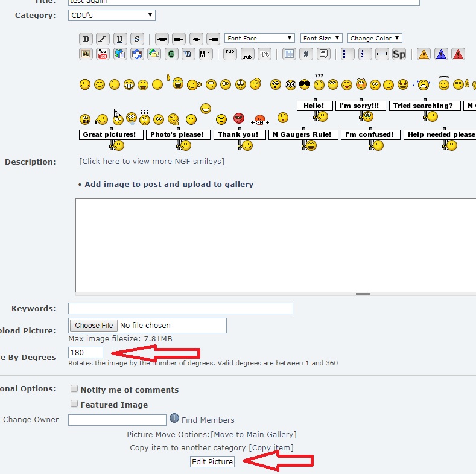
Task: Insert 'Great pictures!' sign smiley
Action: (111, 139)
